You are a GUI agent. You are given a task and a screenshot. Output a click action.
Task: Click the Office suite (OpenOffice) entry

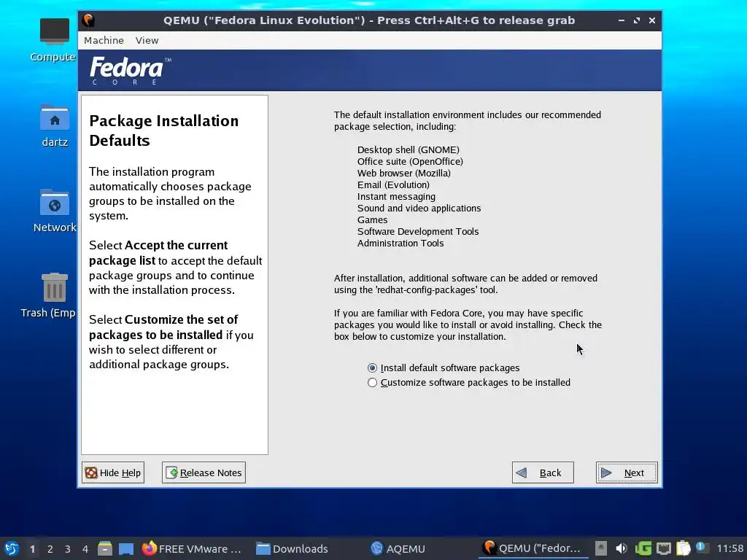pos(410,161)
